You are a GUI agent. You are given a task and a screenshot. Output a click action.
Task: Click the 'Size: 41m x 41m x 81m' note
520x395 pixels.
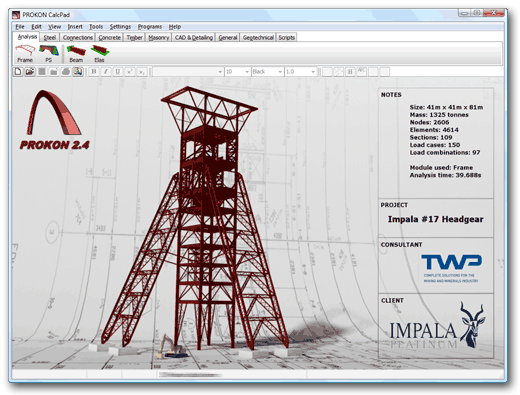tap(446, 107)
